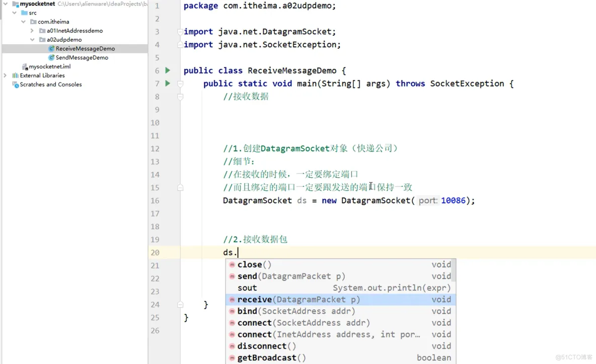The height and width of the screenshot is (364, 596).
Task: Click line number 20 in the gutter
Action: [155, 252]
